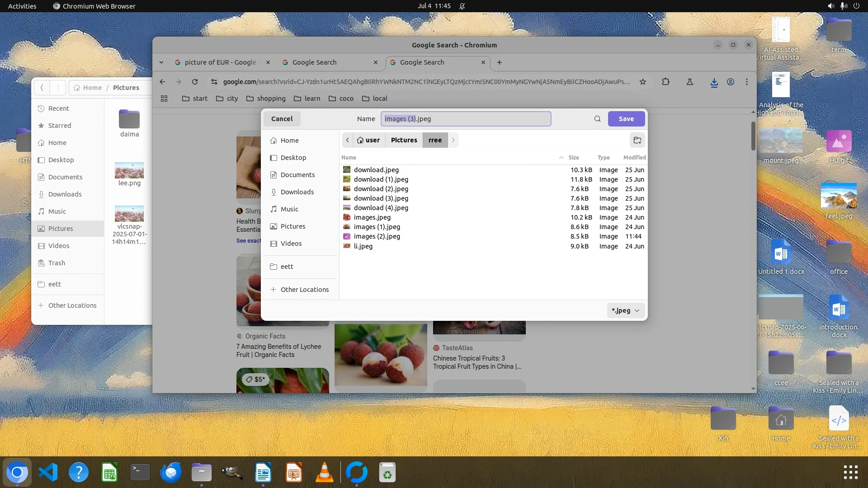Open the apps grid in bookmarks bar
Image resolution: width=868 pixels, height=488 pixels.
click(164, 99)
